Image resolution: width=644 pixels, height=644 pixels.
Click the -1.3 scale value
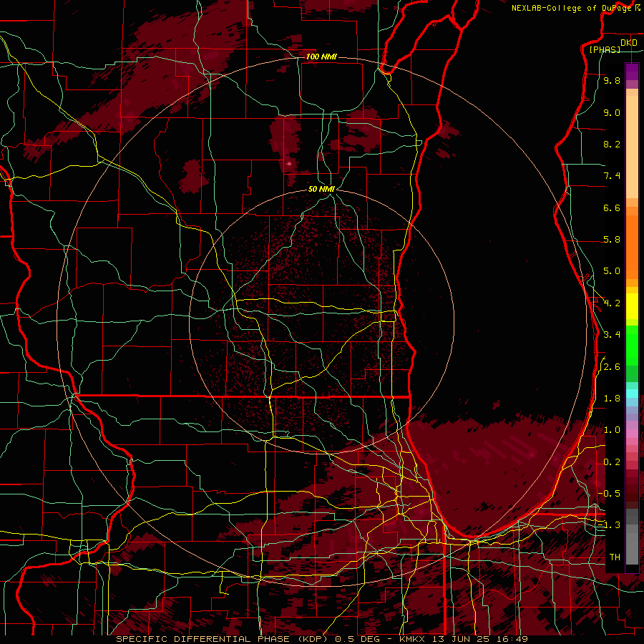pos(609,525)
